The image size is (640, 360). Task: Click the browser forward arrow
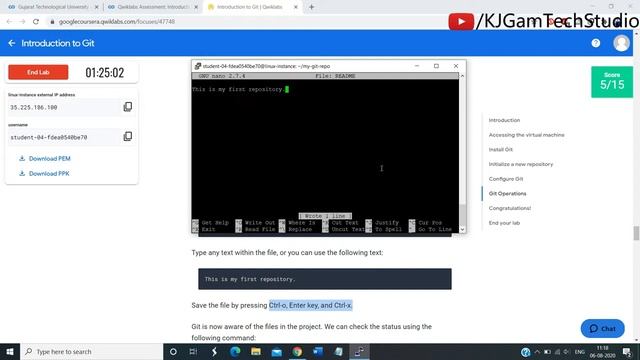pyautogui.click(x=22, y=22)
